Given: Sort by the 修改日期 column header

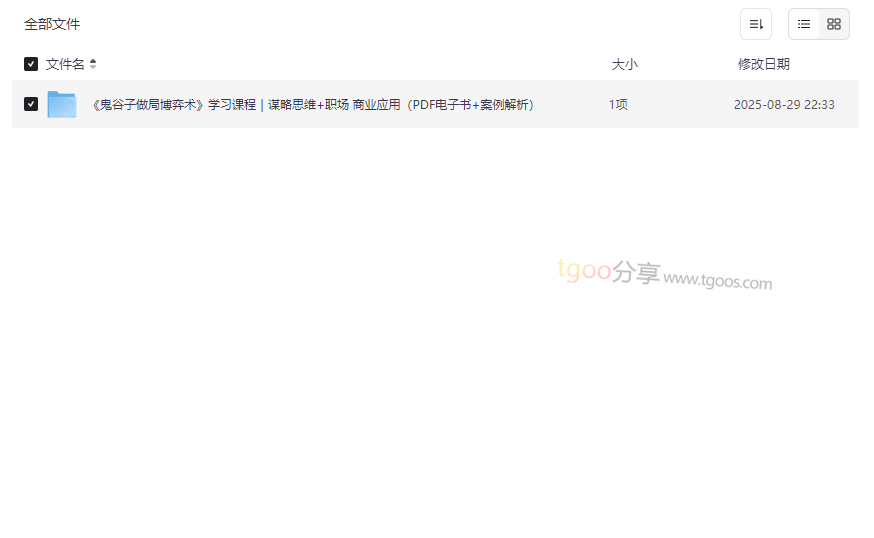Looking at the screenshot, I should click(764, 64).
